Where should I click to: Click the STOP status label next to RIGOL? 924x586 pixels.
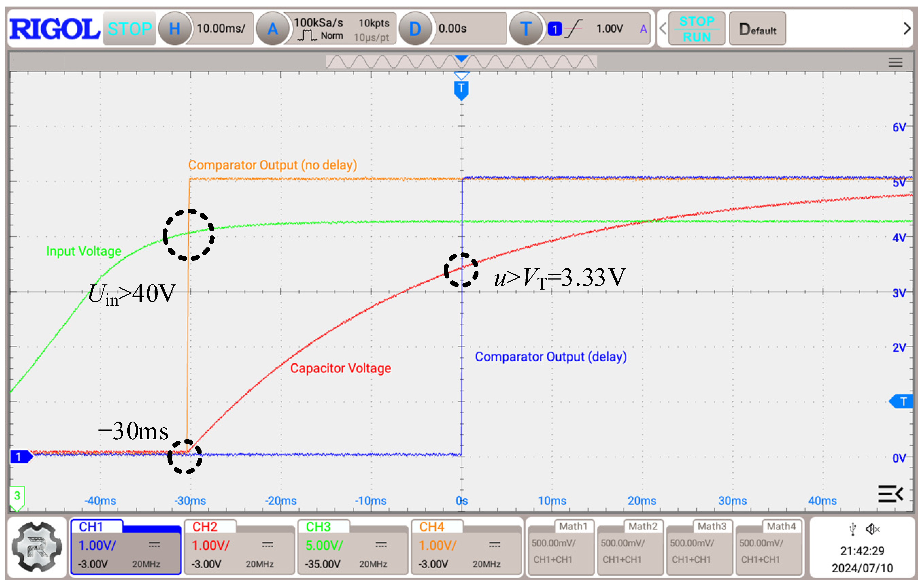pos(130,29)
